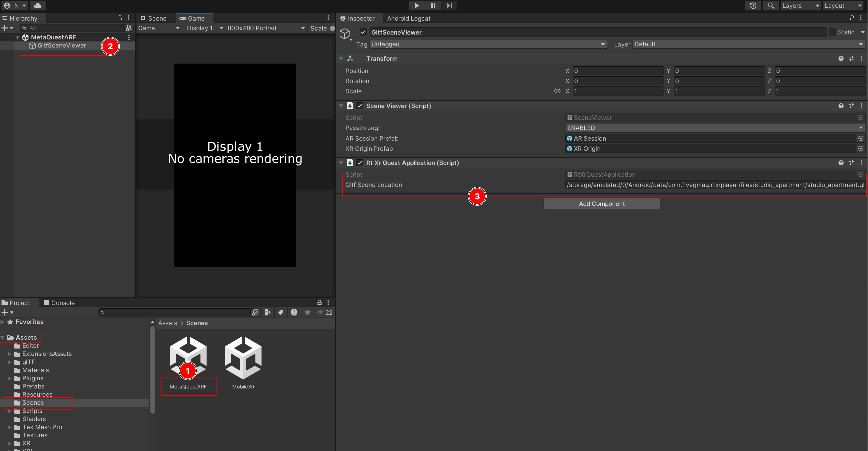
Task: Toggle the favorites star filter in Project panel
Action: (307, 312)
